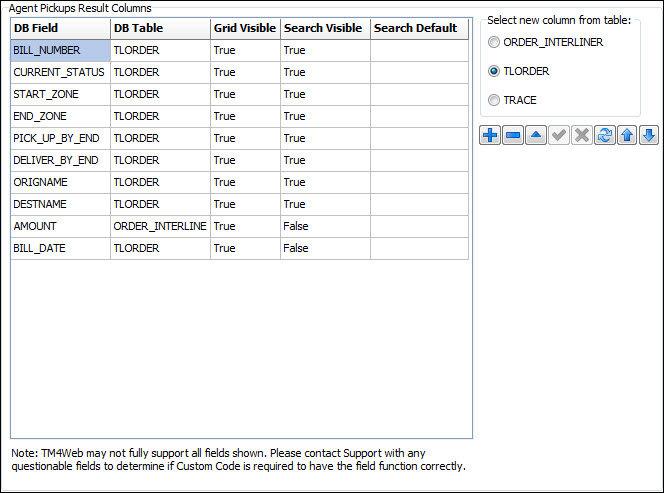The image size is (664, 493).
Task: Click Search Visible True in DELIVER_BY_END row
Action: [x=325, y=161]
